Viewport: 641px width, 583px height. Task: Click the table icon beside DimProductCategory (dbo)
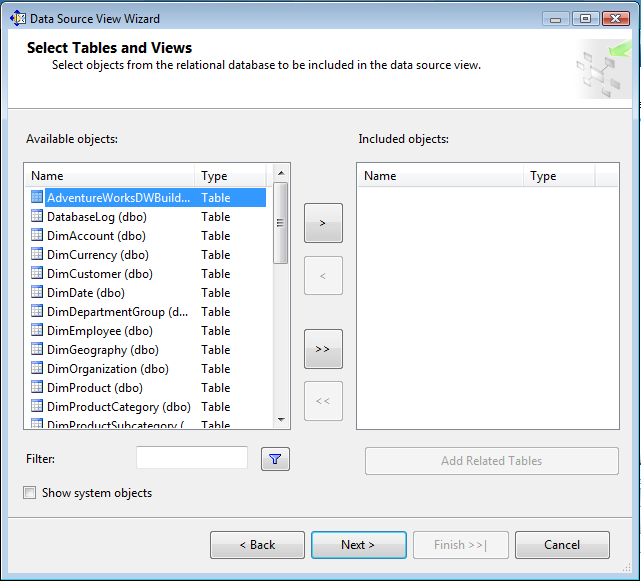point(37,406)
